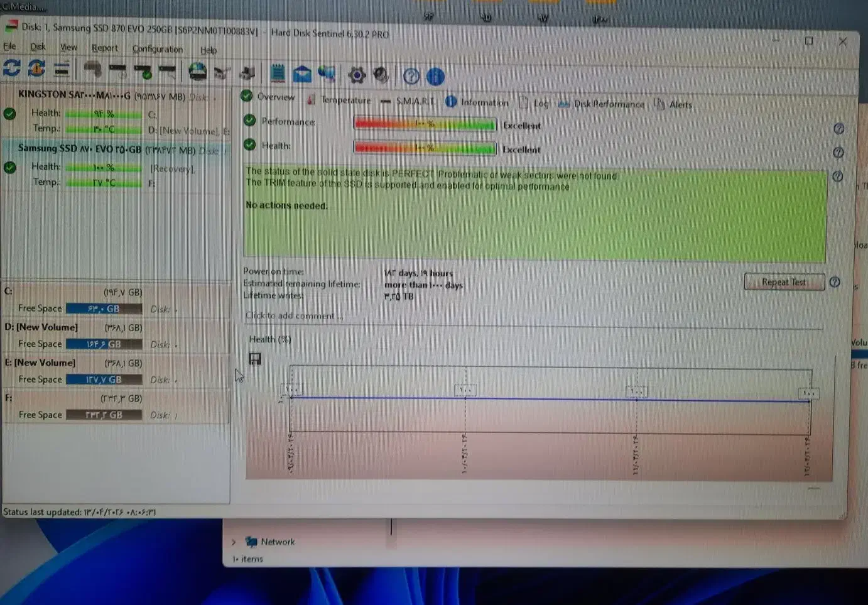This screenshot has width=868, height=605.
Task: Click the items count in Explorer status bar
Action: point(248,559)
